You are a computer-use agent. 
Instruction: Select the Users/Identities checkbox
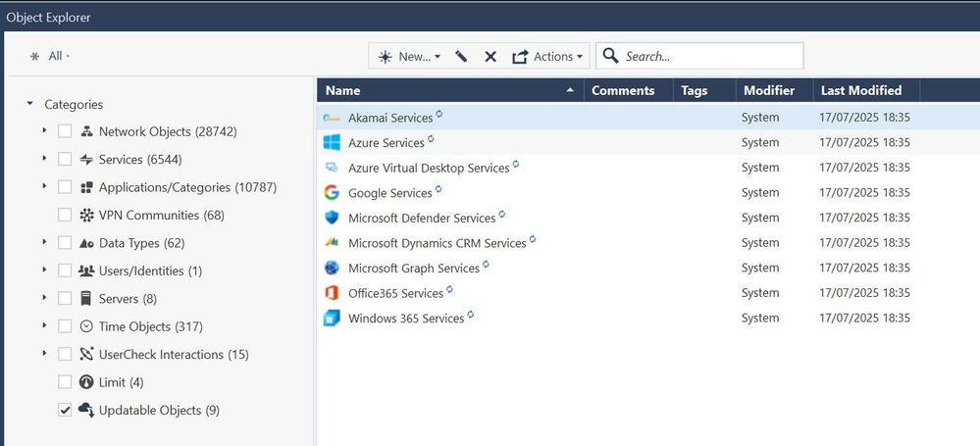point(65,271)
